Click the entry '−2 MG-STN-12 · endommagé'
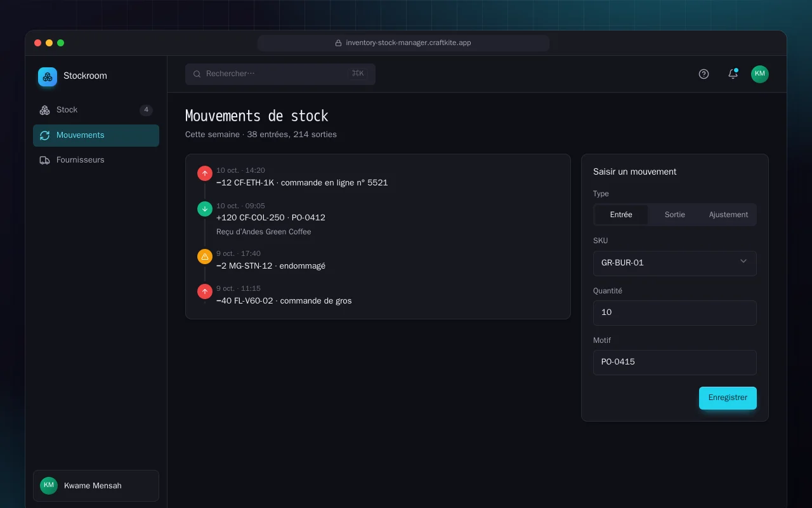The image size is (812, 508). [271, 266]
